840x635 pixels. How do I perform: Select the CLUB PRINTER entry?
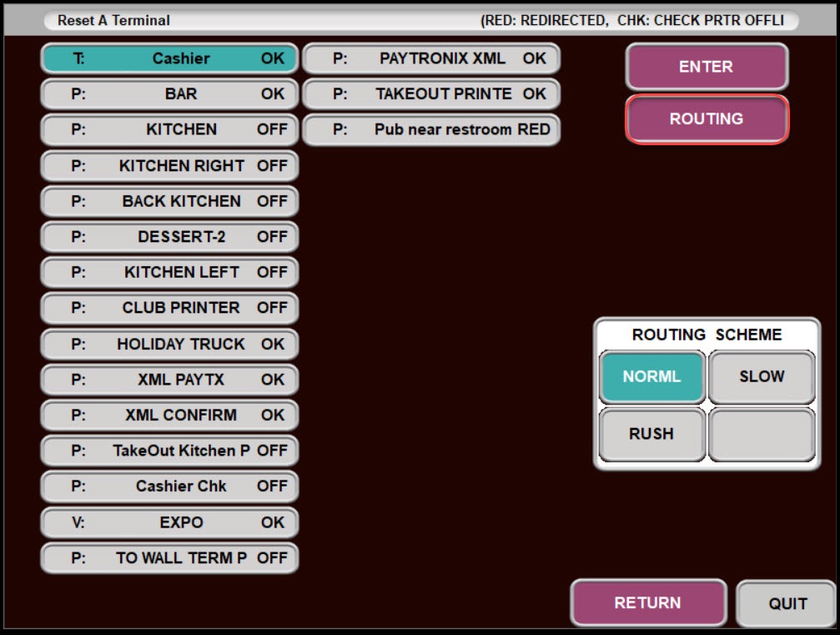pos(169,308)
